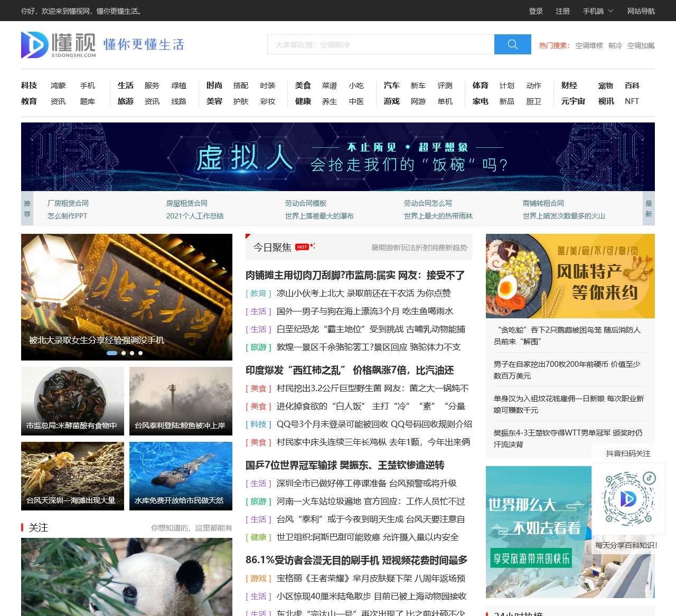Scan the Douyin QR code image
Screen dimensions: 676x616
(x=628, y=499)
